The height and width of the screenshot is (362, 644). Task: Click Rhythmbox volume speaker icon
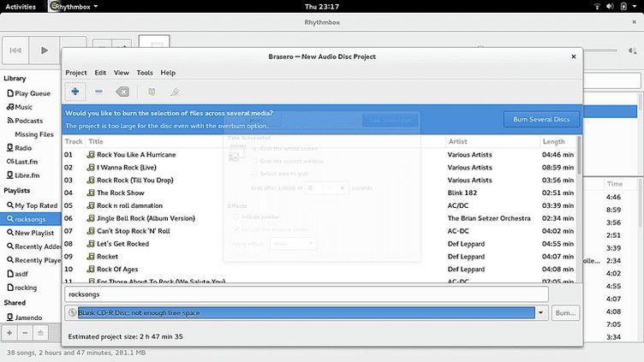click(x=632, y=50)
